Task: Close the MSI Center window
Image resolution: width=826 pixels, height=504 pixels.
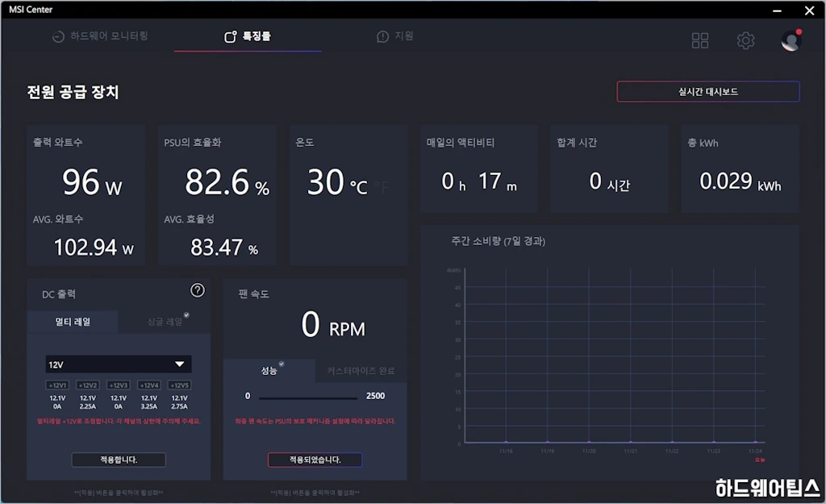Action: (810, 10)
